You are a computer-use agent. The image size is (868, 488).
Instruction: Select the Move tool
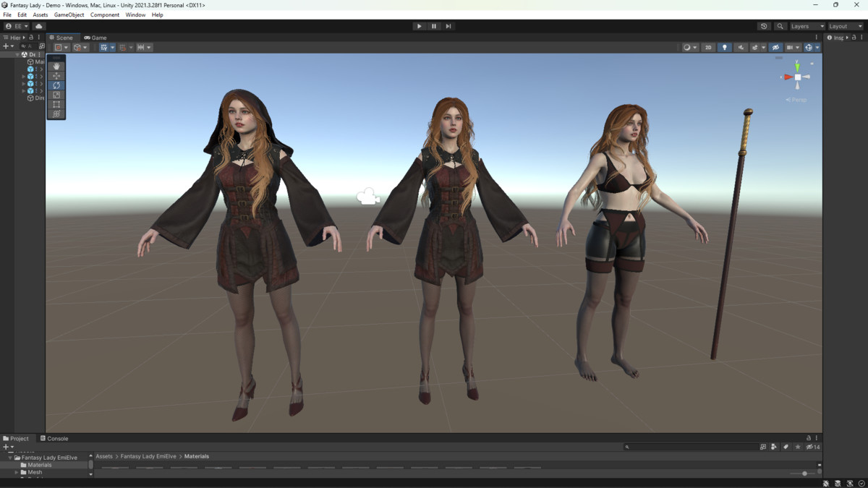(56, 75)
